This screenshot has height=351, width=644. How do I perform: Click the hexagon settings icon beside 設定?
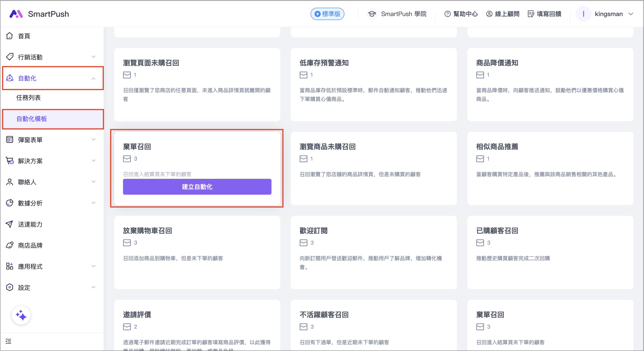(x=9, y=287)
